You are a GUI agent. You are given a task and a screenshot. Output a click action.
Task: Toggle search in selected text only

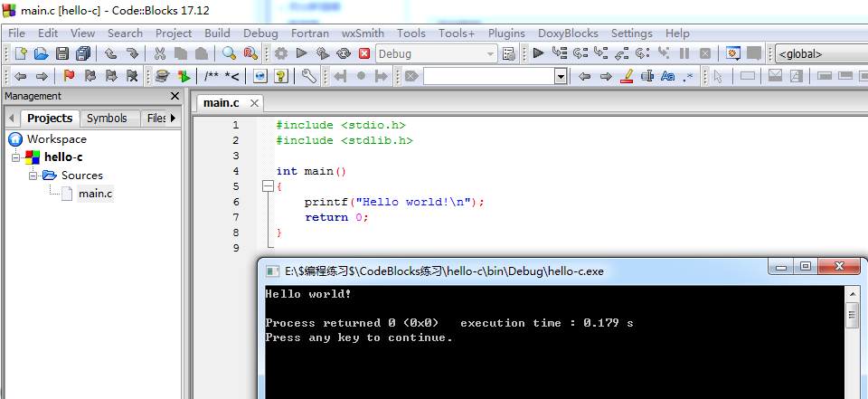[x=647, y=76]
